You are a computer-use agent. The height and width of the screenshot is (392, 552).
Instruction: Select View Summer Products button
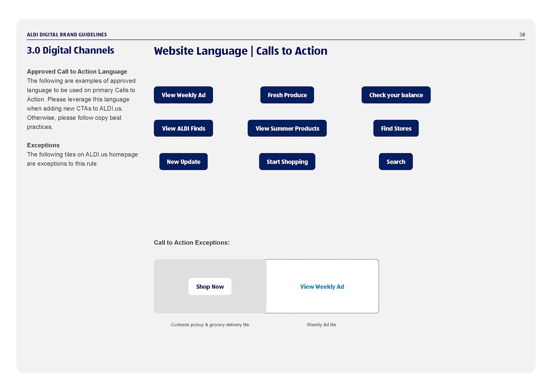point(287,128)
